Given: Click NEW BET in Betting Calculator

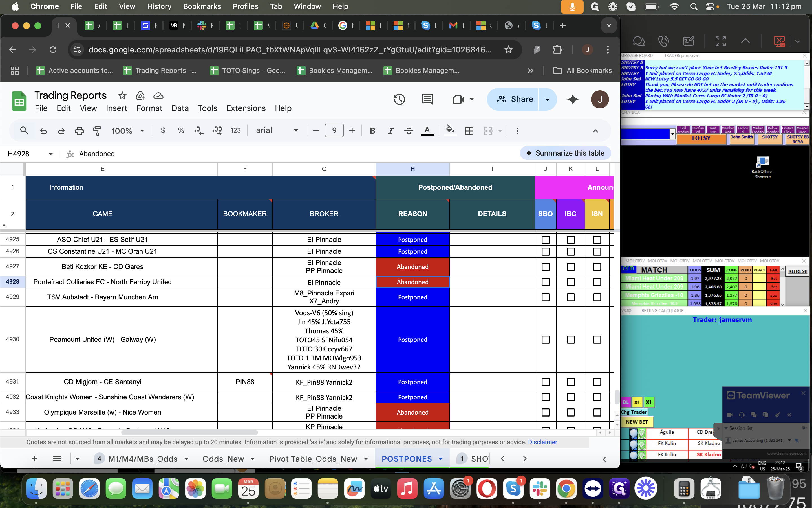Looking at the screenshot, I should 637,422.
